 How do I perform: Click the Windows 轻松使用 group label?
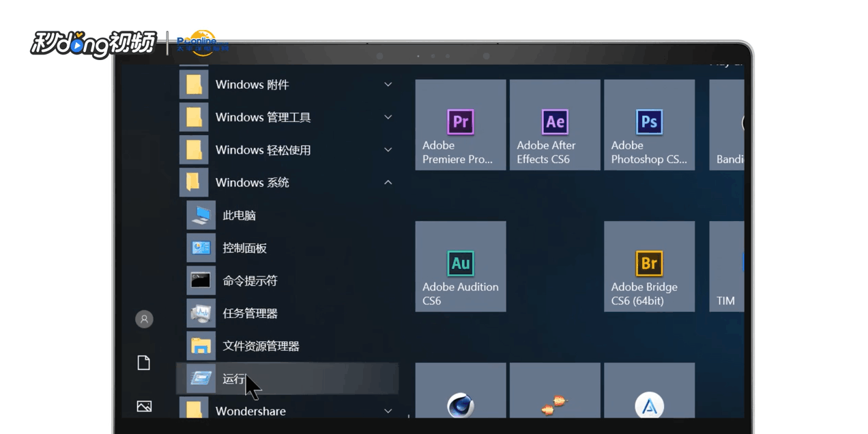coord(263,149)
